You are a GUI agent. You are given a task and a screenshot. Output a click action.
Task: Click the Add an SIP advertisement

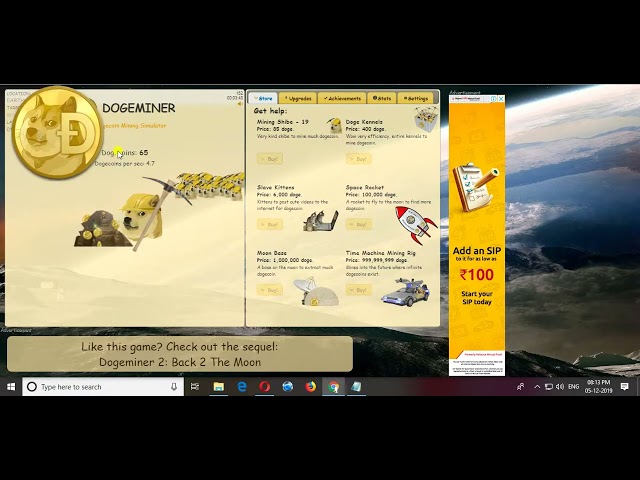pos(476,235)
